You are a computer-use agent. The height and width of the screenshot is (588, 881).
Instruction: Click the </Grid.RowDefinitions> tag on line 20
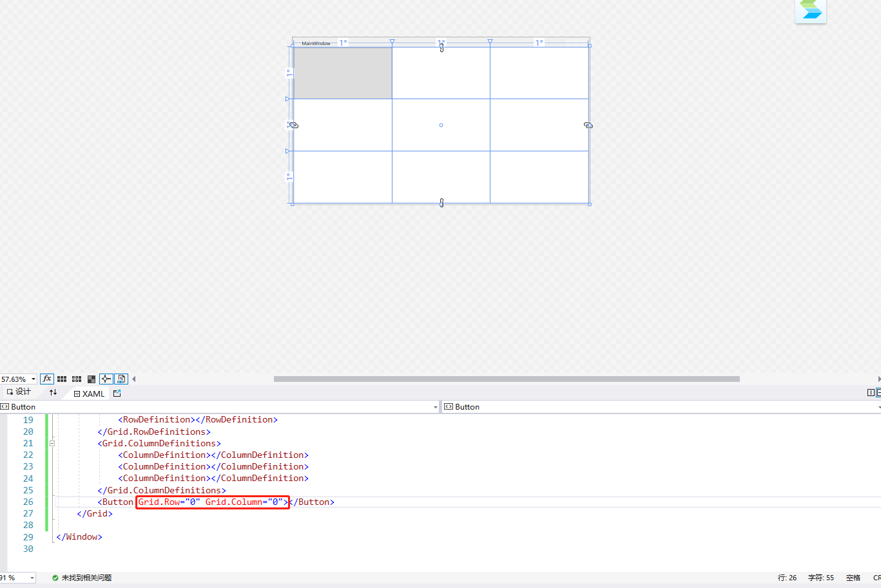click(154, 432)
